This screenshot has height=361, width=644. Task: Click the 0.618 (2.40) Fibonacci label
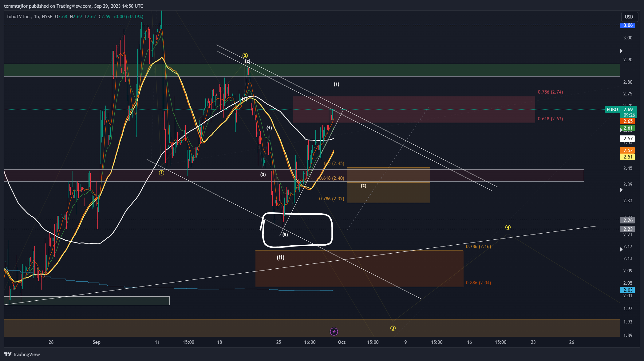[332, 178]
